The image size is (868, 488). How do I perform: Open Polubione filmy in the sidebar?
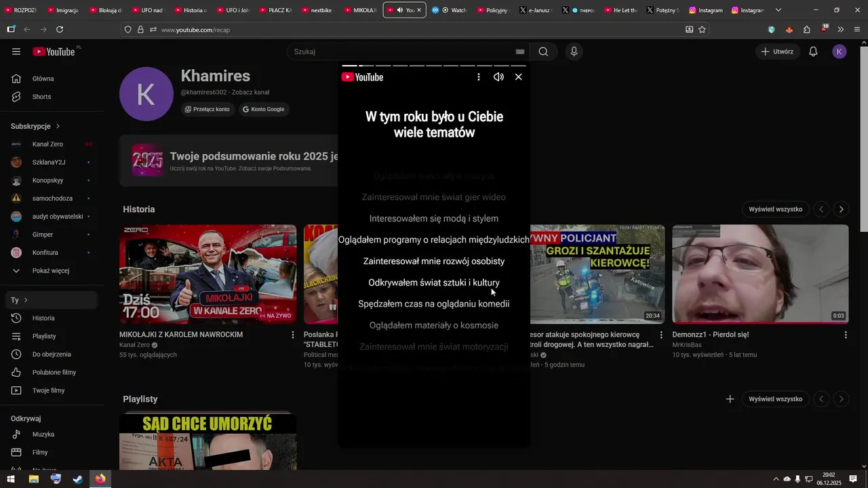53,373
